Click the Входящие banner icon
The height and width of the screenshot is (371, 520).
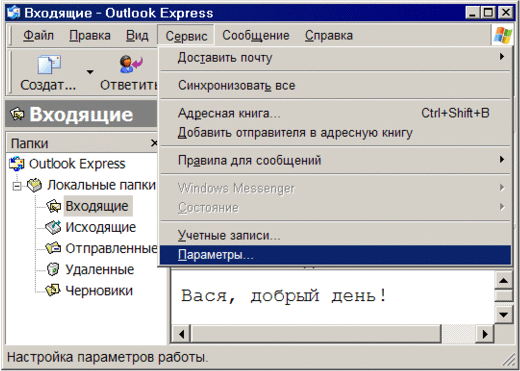(x=17, y=114)
